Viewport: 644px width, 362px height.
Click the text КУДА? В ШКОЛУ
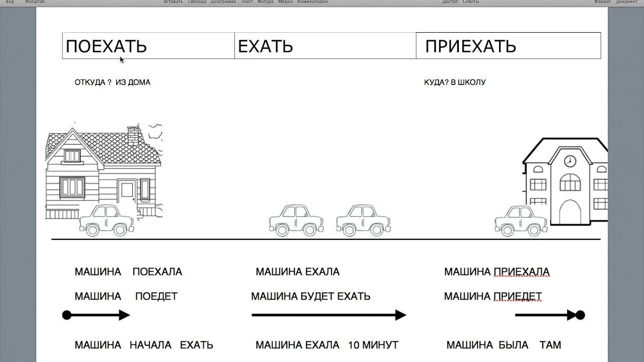point(455,82)
